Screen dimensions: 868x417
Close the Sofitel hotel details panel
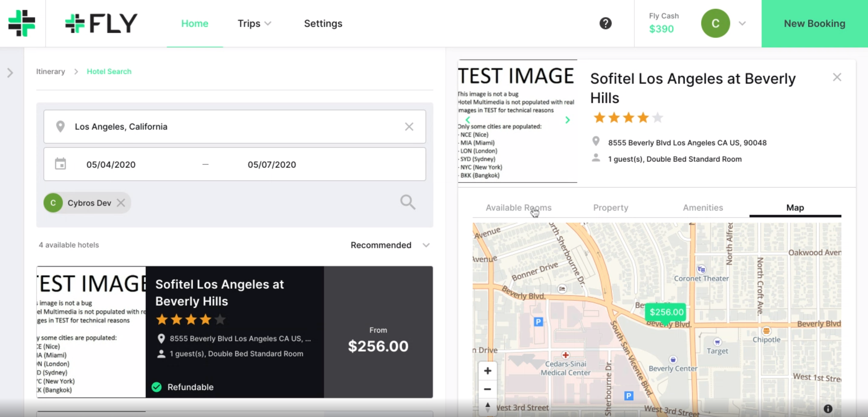[837, 77]
